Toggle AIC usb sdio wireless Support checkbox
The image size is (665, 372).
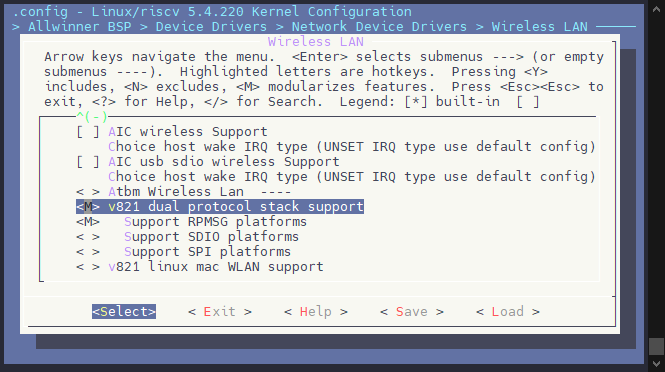point(208,162)
